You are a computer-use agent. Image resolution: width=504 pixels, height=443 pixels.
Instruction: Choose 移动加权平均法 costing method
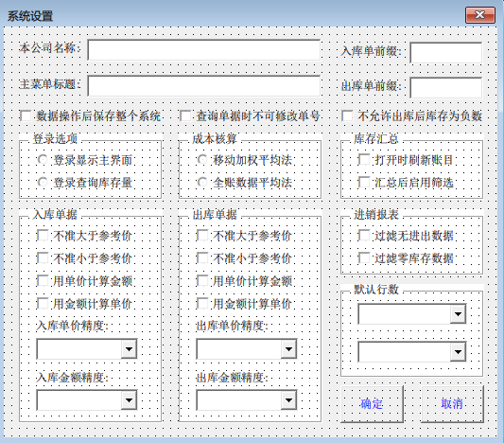pos(202,160)
